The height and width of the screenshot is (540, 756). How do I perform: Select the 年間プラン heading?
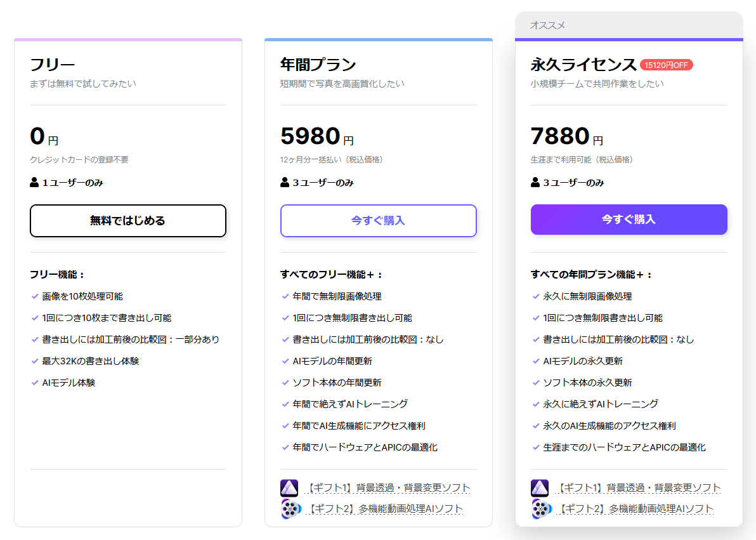click(318, 65)
